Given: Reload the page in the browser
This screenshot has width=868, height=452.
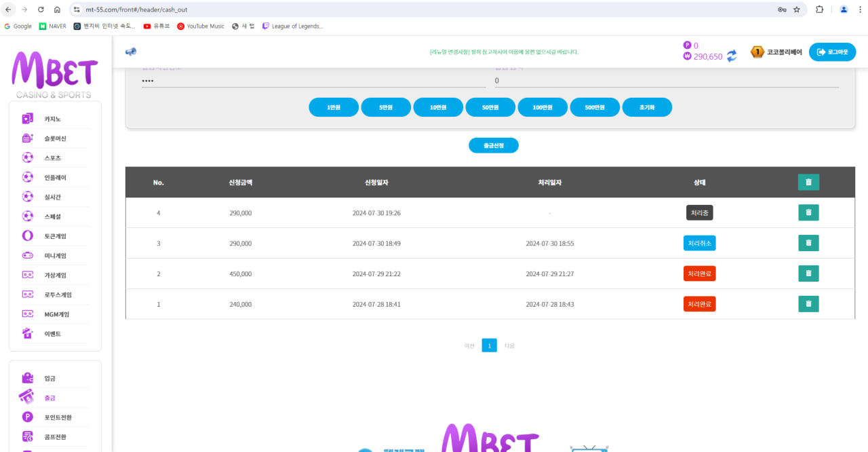Looking at the screenshot, I should (41, 10).
